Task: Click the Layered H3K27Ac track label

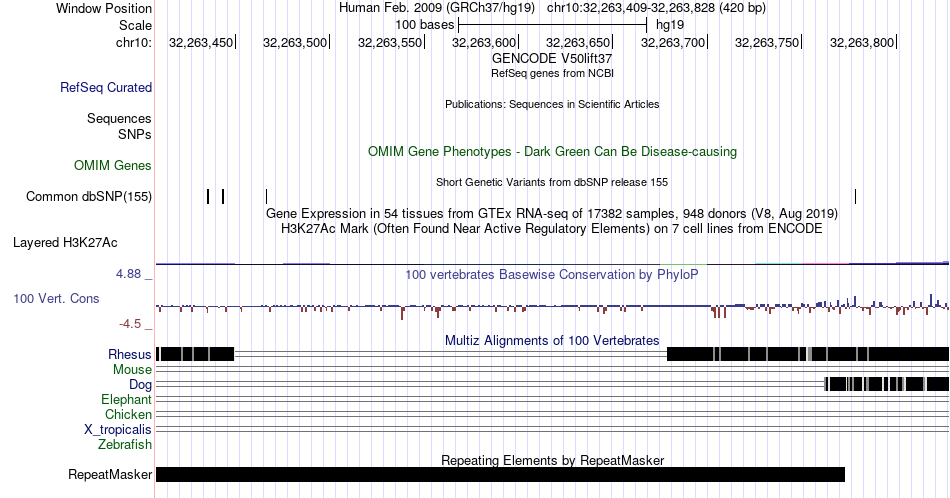Action: (x=65, y=242)
